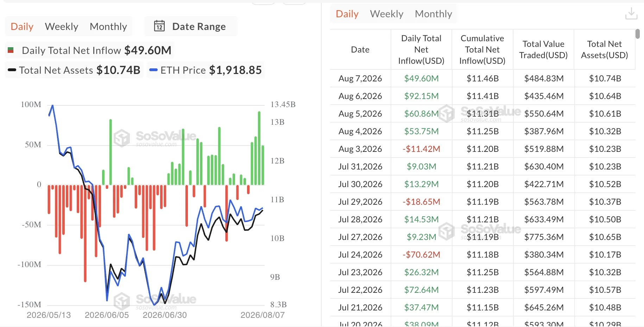644x327 pixels.
Task: Select the Jul 30,2026 date cell
Action: [x=360, y=184]
